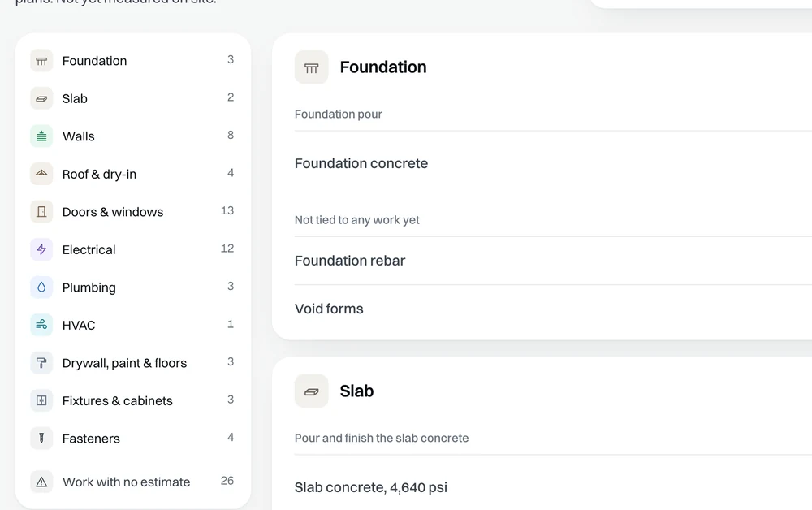Jump to the Walls category
Screen dimensions: 812x510
coord(133,136)
